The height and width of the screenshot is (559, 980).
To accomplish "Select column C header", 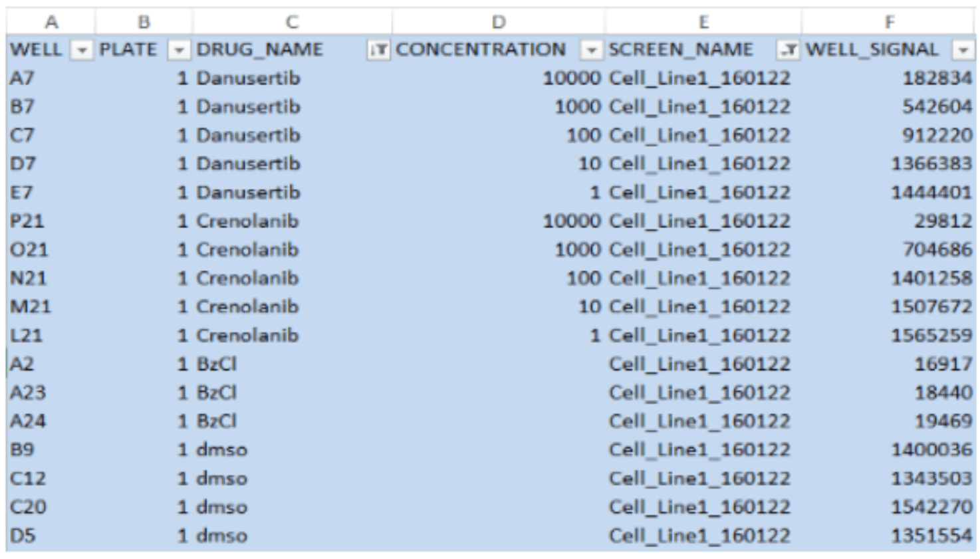I will pos(291,22).
